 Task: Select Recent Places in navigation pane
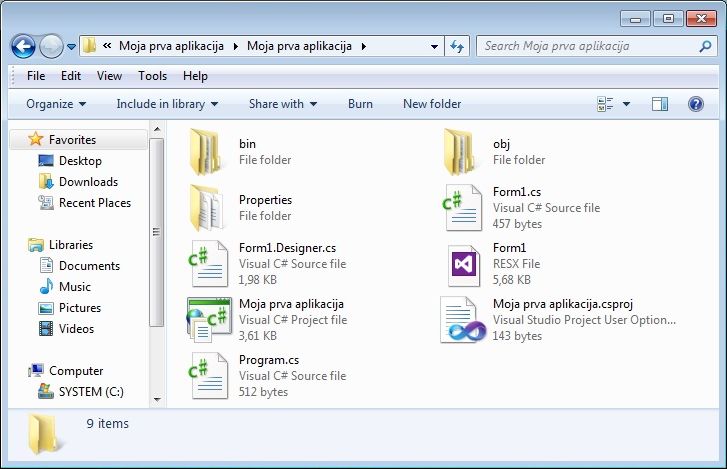(x=95, y=203)
